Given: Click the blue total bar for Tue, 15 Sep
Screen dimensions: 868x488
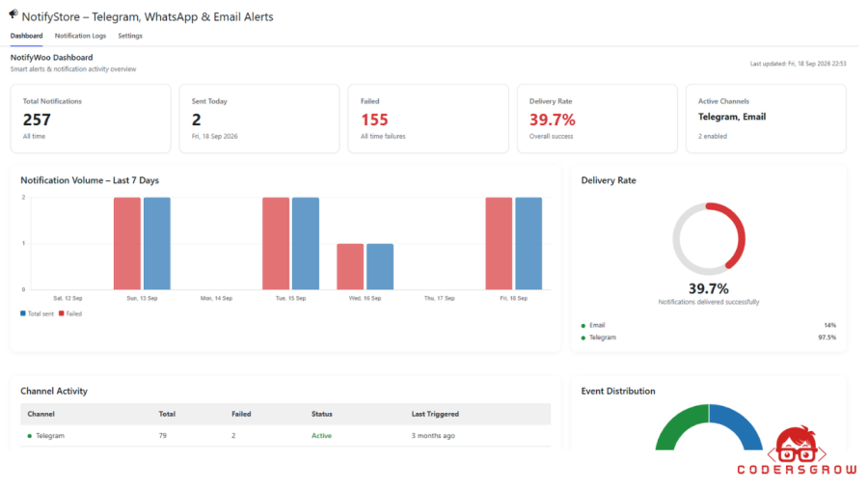Looking at the screenshot, I should click(x=306, y=243).
